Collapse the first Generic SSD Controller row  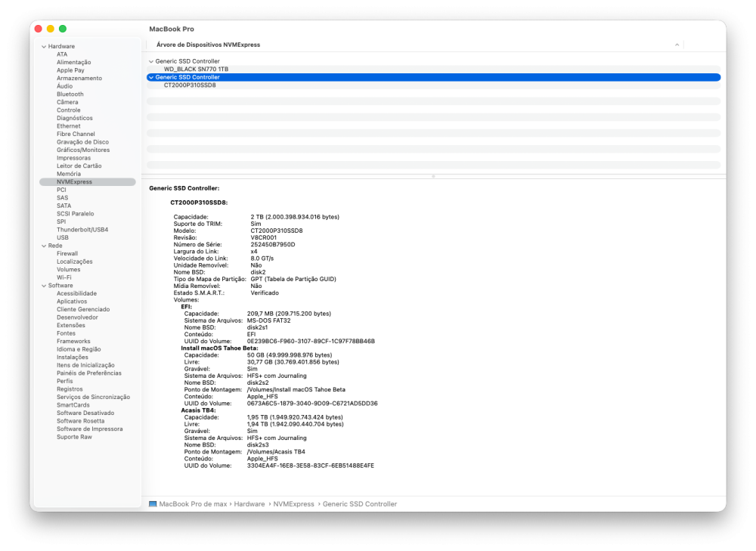click(x=151, y=61)
